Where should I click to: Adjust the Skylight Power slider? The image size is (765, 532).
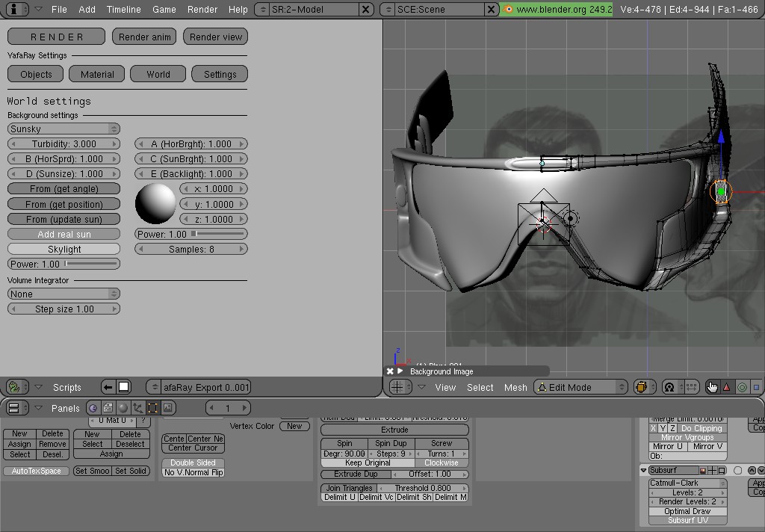pyautogui.click(x=64, y=264)
